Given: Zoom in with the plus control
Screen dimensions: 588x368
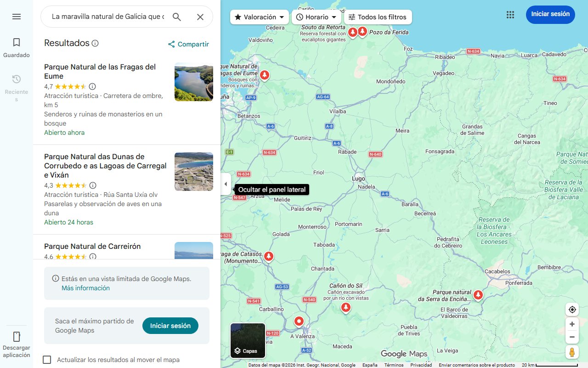Looking at the screenshot, I should 572,324.
